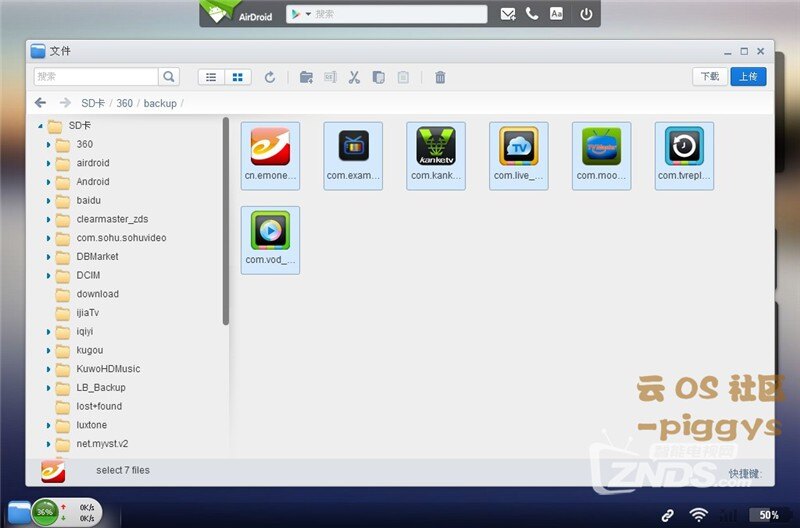
Task: Expand the Android folder arrow
Action: click(48, 182)
